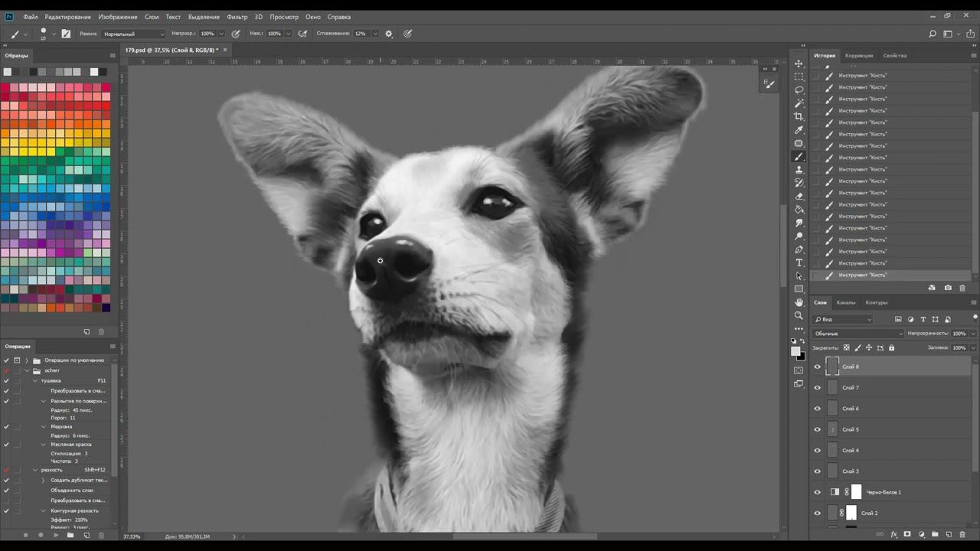Select the Clone Stamp tool
Viewport: 980px width, 551px height.
799,170
